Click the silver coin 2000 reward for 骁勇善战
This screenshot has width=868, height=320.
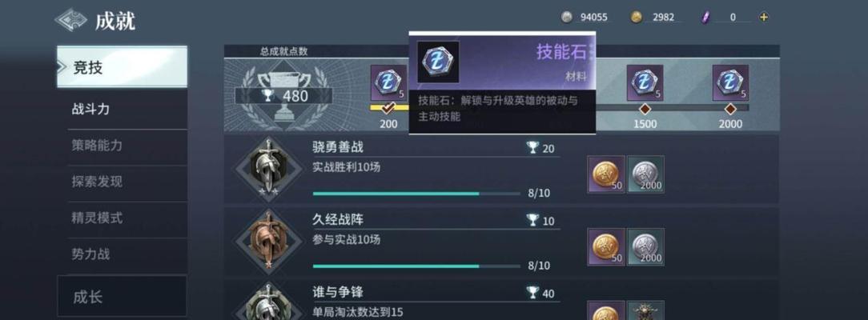pos(645,174)
